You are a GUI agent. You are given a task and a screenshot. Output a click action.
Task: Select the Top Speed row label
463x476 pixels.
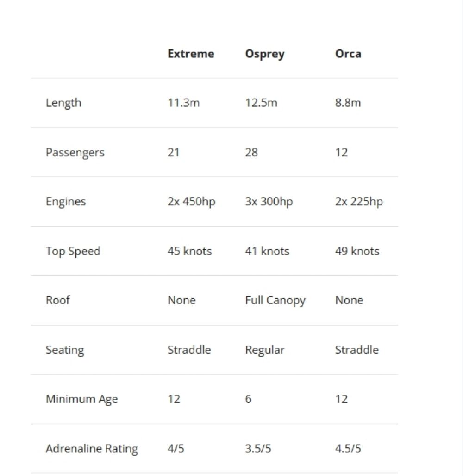click(x=73, y=251)
